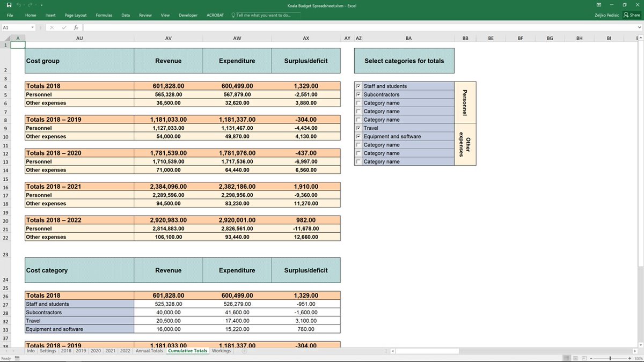This screenshot has width=644, height=362.
Task: Select the Info sheet tab
Action: pos(31,351)
